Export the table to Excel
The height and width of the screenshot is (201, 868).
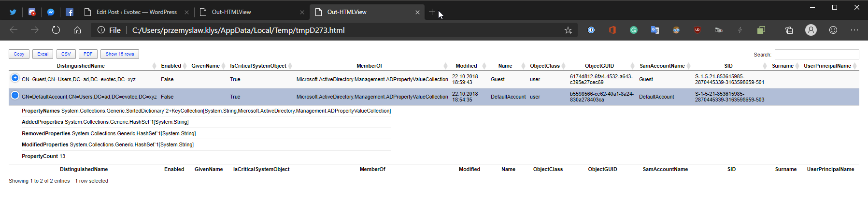(43, 54)
